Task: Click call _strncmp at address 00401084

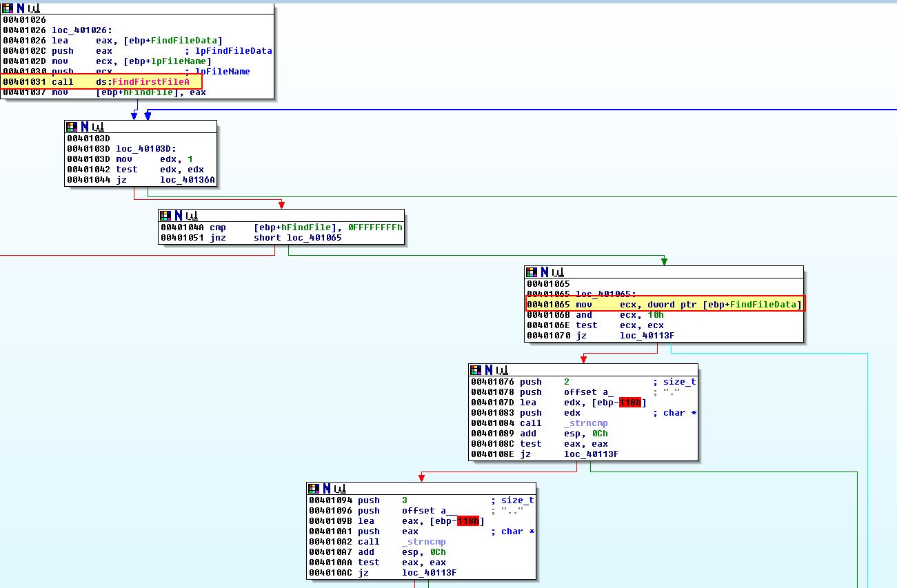Action: coord(539,423)
